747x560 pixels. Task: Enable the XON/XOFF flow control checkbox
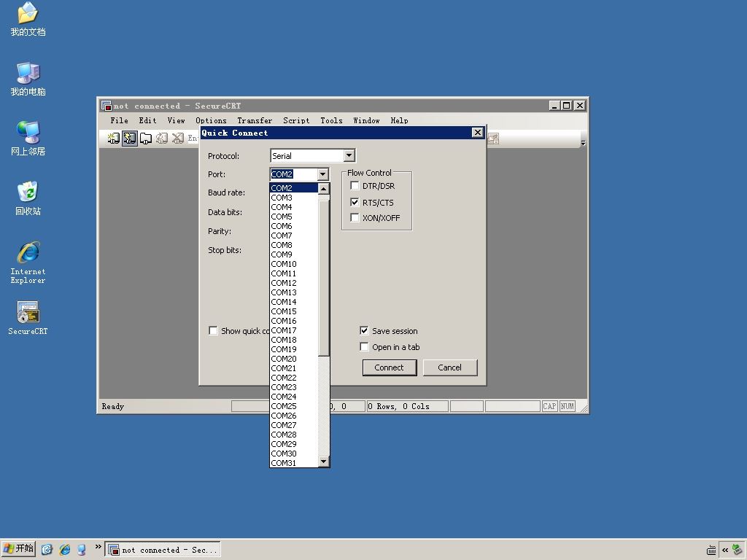coord(355,217)
